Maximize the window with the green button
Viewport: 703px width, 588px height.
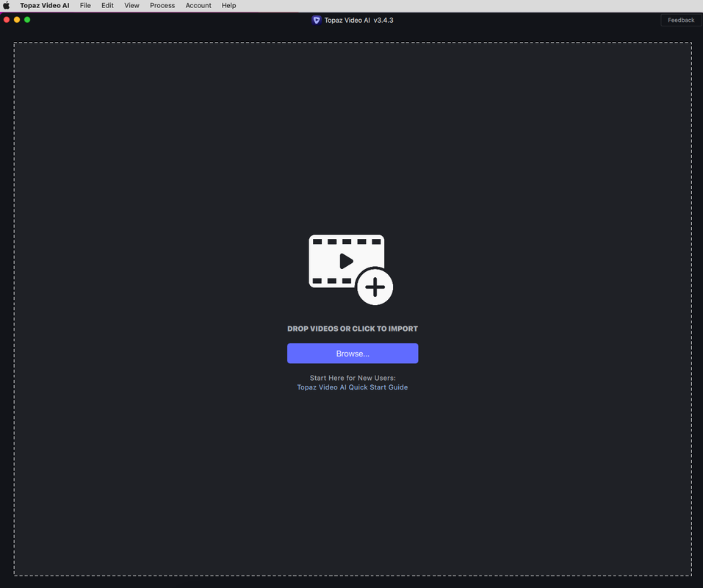coord(27,20)
